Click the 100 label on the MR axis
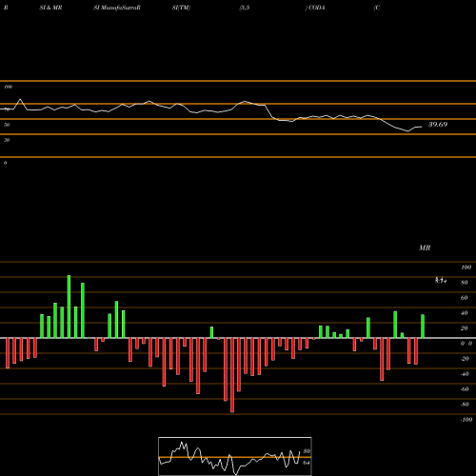 466,268
